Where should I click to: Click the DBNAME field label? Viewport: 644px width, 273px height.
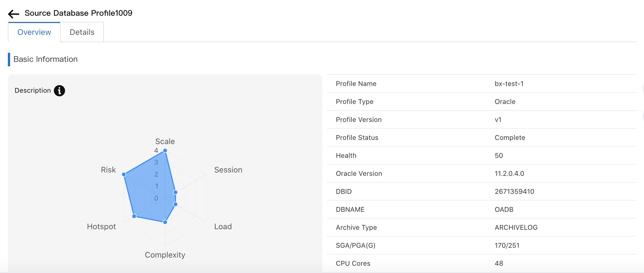pyautogui.click(x=350, y=210)
